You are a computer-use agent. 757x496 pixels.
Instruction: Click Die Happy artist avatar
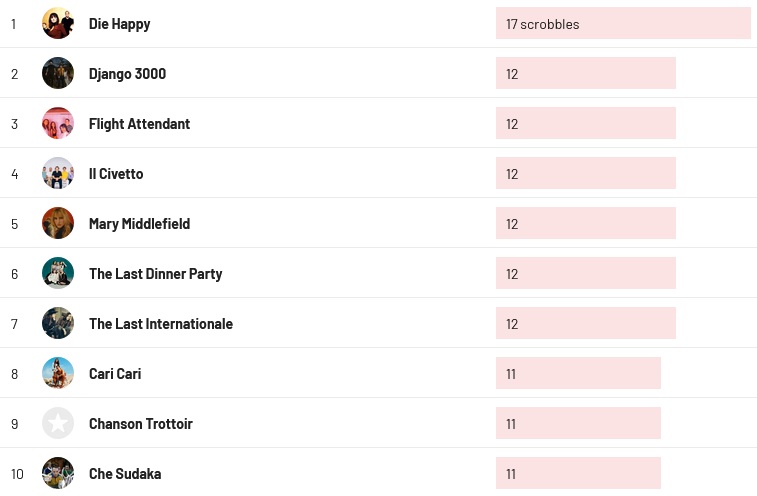58,23
